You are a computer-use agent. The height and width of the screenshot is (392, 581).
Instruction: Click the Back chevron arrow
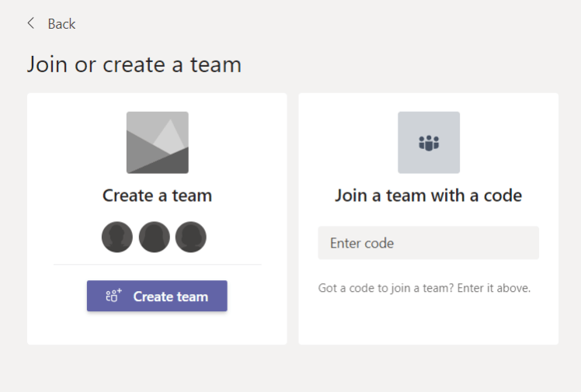click(x=31, y=23)
